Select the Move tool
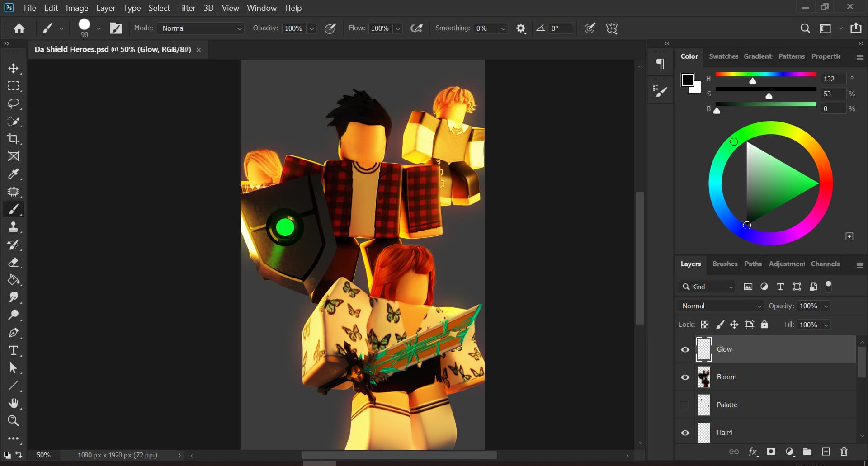The height and width of the screenshot is (466, 868). 14,68
